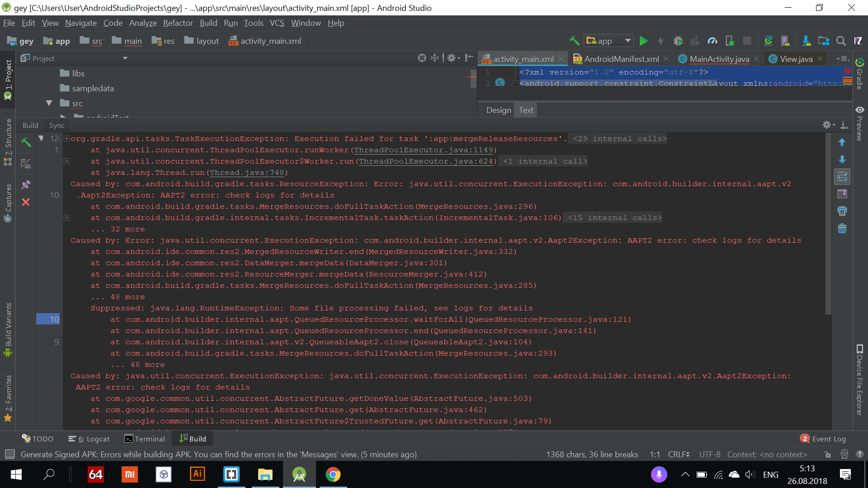This screenshot has width=868, height=488.
Task: Close Build output with red X
Action: pos(26,202)
